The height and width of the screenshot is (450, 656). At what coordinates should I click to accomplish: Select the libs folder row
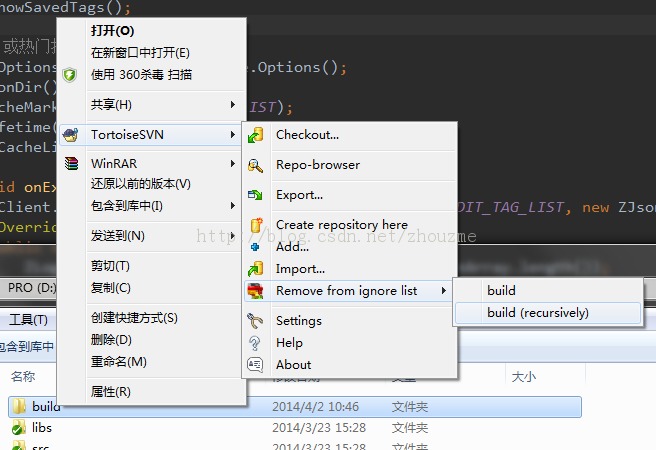click(295, 428)
